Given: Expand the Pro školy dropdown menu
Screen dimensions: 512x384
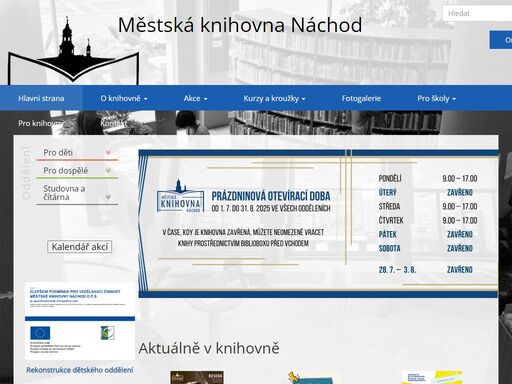Looking at the screenshot, I should [x=436, y=98].
